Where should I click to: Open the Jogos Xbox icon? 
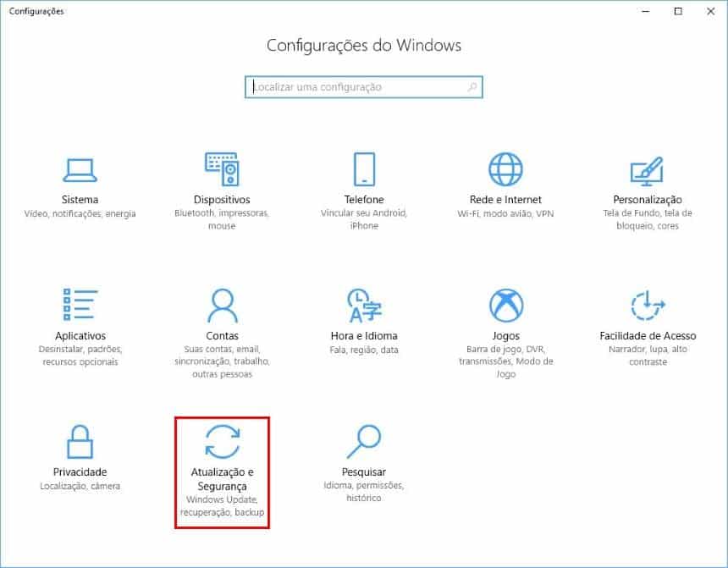(x=506, y=305)
